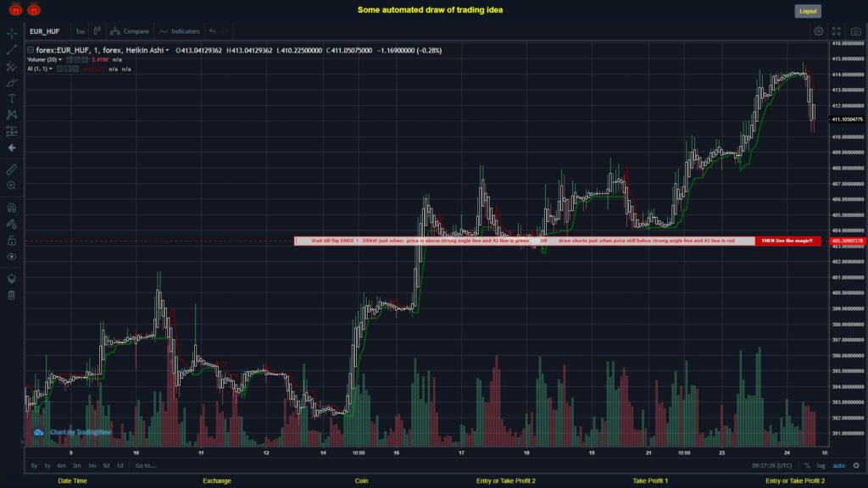Click the Date Time column header

coord(73,481)
